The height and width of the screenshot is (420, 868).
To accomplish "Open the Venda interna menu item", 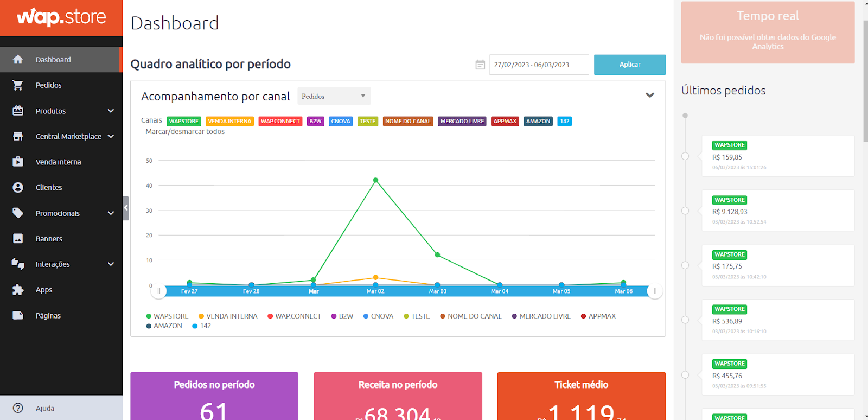I will pyautogui.click(x=61, y=162).
